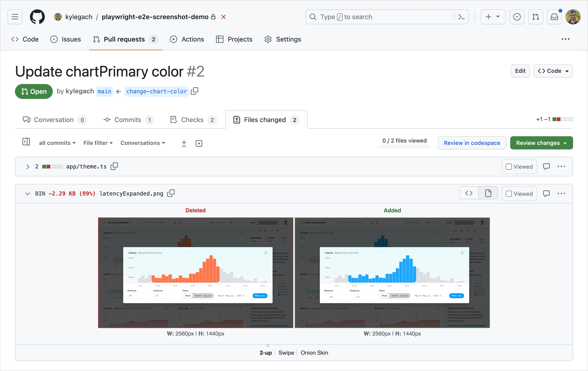Copy change-chart-color branch name
The width and height of the screenshot is (588, 371).
pyautogui.click(x=195, y=91)
